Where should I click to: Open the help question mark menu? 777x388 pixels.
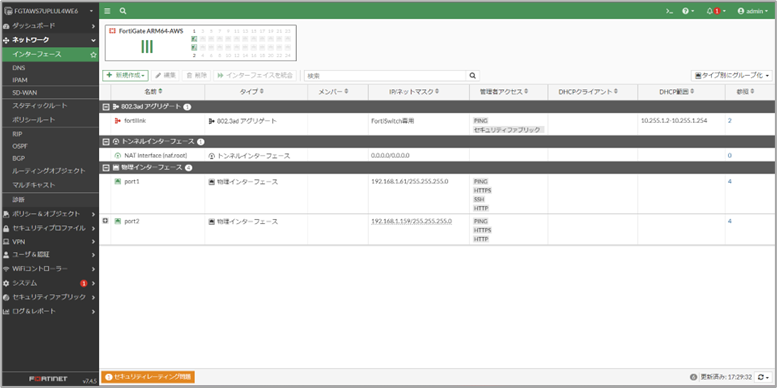[688, 10]
